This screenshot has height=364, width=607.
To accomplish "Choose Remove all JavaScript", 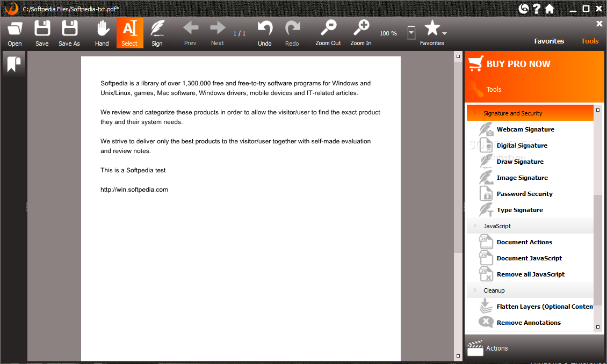I will (x=530, y=274).
